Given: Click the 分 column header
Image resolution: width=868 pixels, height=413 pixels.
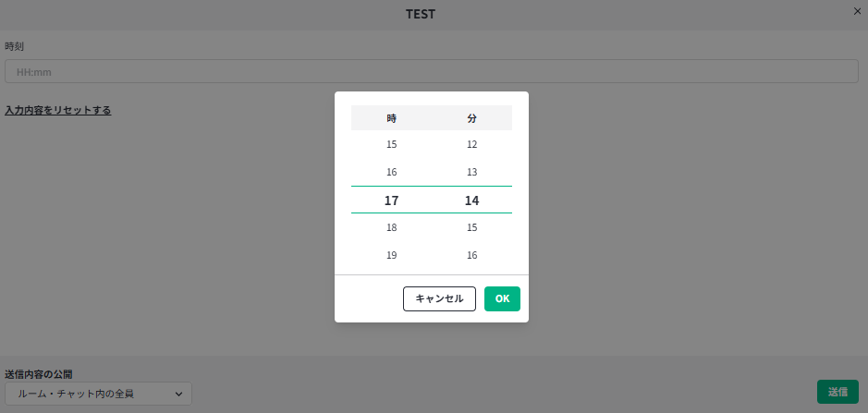Looking at the screenshot, I should (471, 118).
